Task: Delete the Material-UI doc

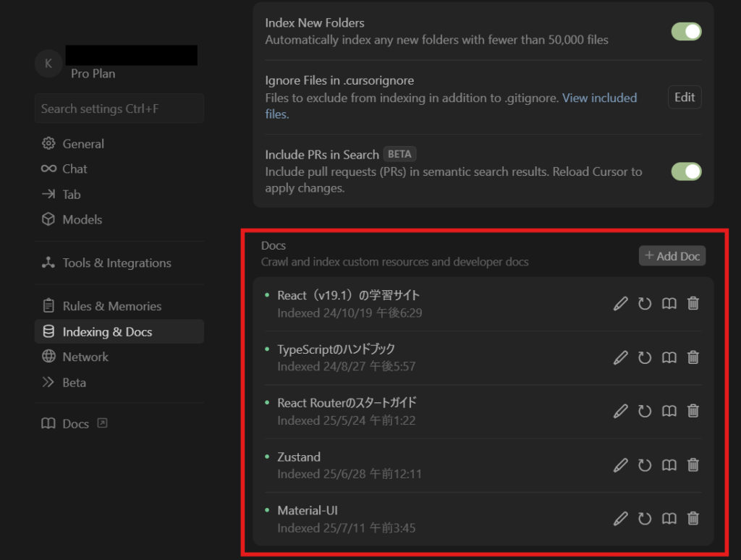Action: [x=693, y=519]
